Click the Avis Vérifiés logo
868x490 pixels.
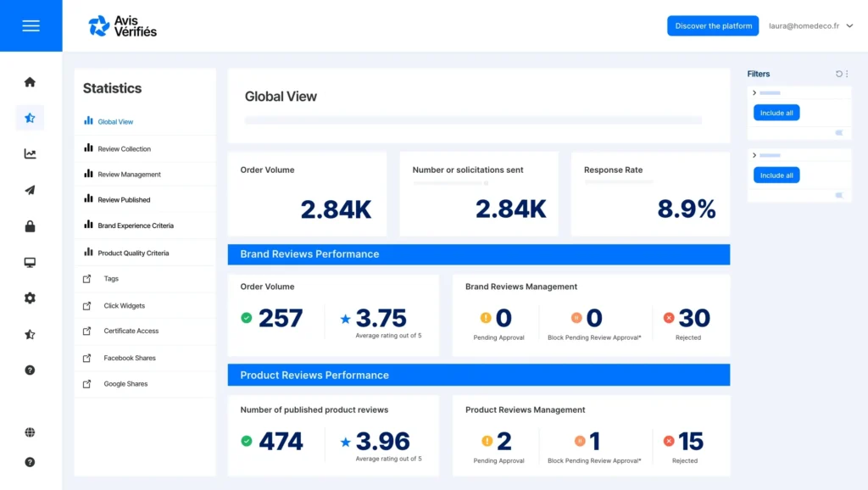pyautogui.click(x=122, y=26)
